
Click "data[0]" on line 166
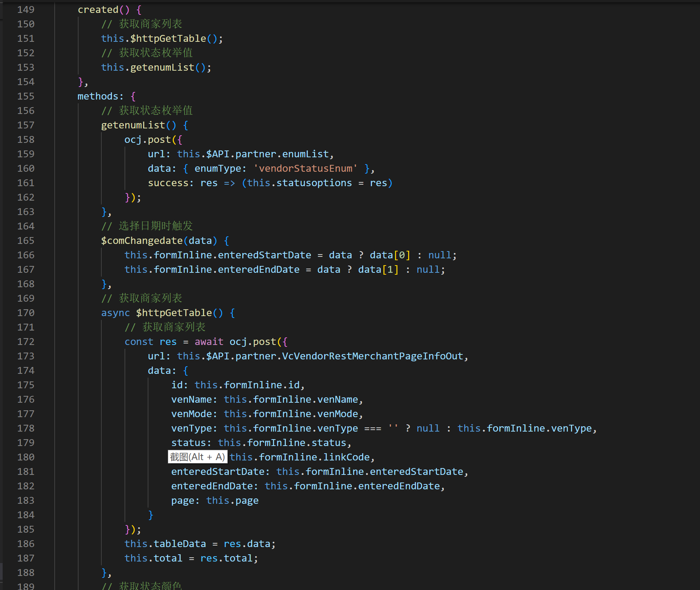(390, 255)
